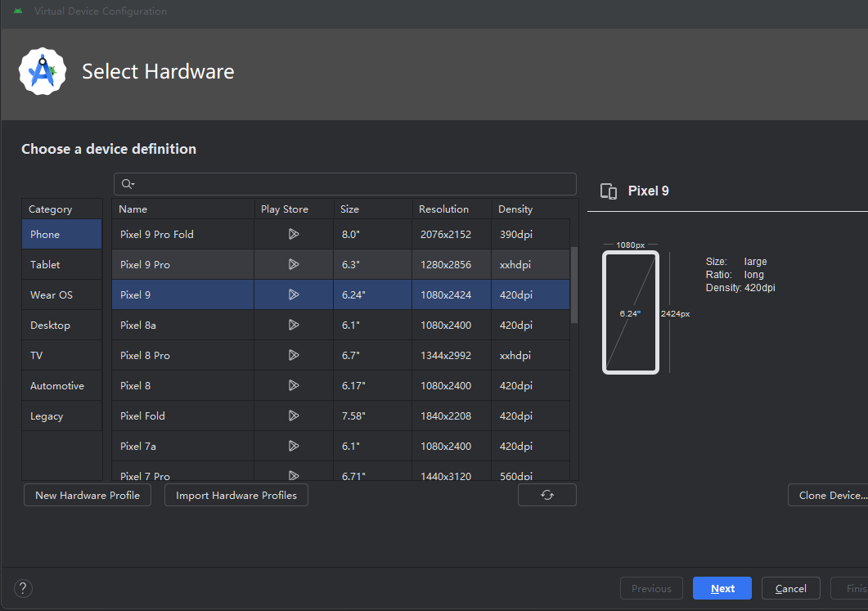The image size is (868, 611).
Task: Click the Cancel button
Action: 790,588
